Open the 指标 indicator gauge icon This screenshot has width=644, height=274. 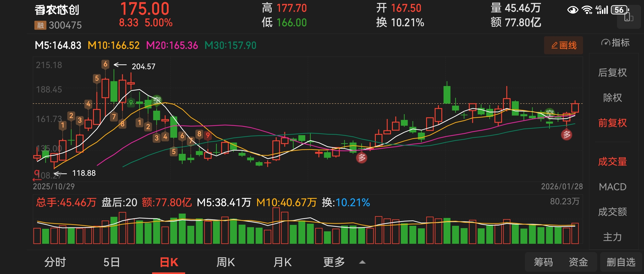pyautogui.click(x=606, y=43)
